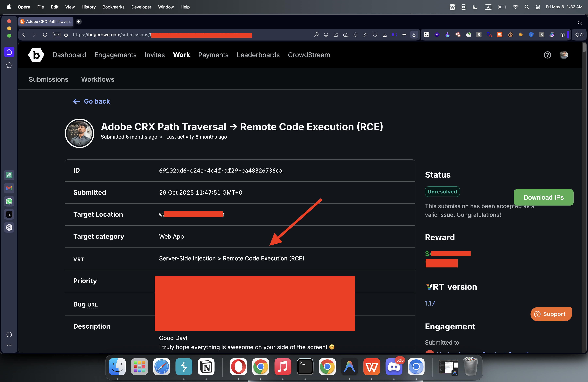Screen dimensions: 588x382
Task: Select the Adobe CRX Path Traversal tab
Action: point(46,22)
